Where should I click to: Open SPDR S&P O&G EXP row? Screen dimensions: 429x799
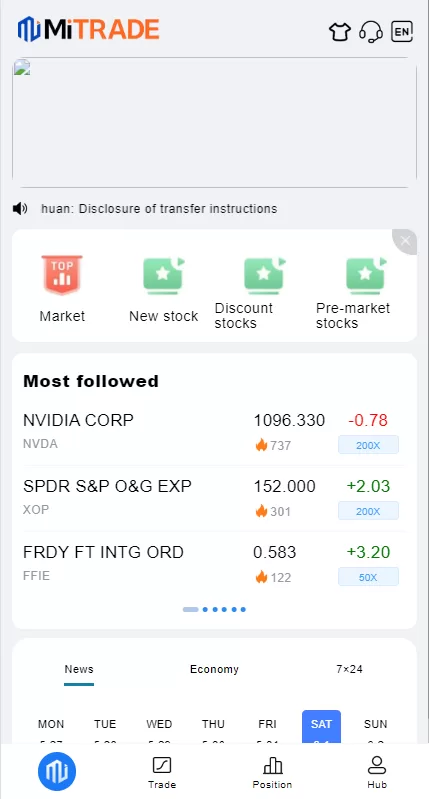pyautogui.click(x=214, y=498)
